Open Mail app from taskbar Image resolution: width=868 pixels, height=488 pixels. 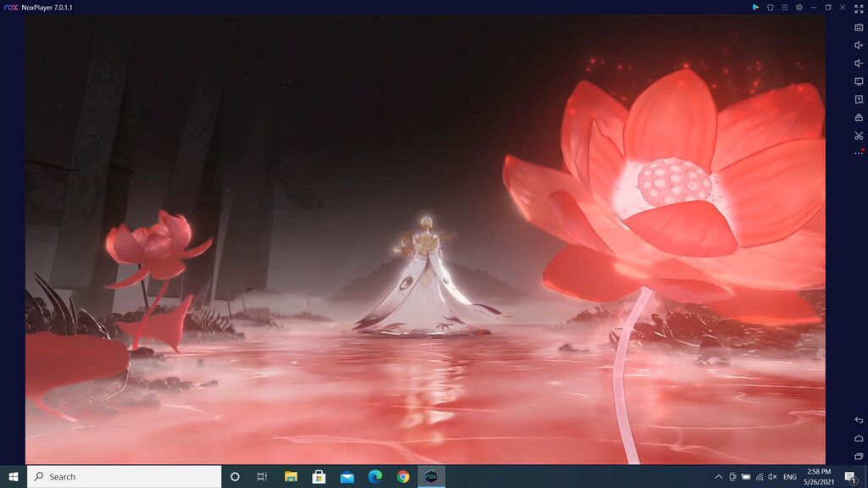click(x=347, y=476)
